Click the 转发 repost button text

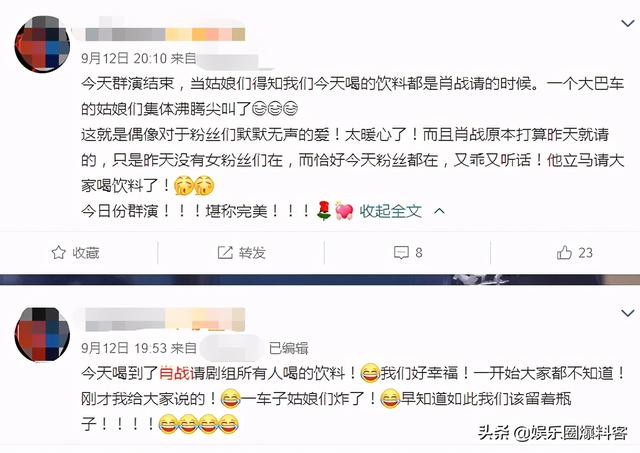[252, 253]
